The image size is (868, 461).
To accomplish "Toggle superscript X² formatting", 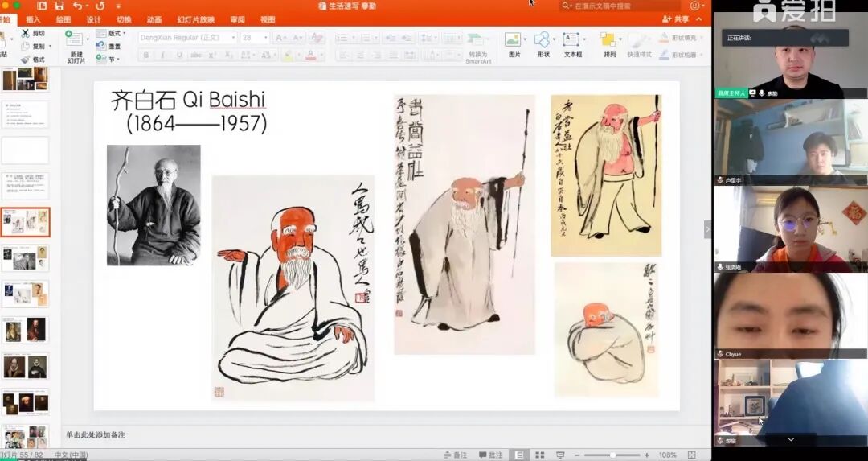I will [212, 55].
